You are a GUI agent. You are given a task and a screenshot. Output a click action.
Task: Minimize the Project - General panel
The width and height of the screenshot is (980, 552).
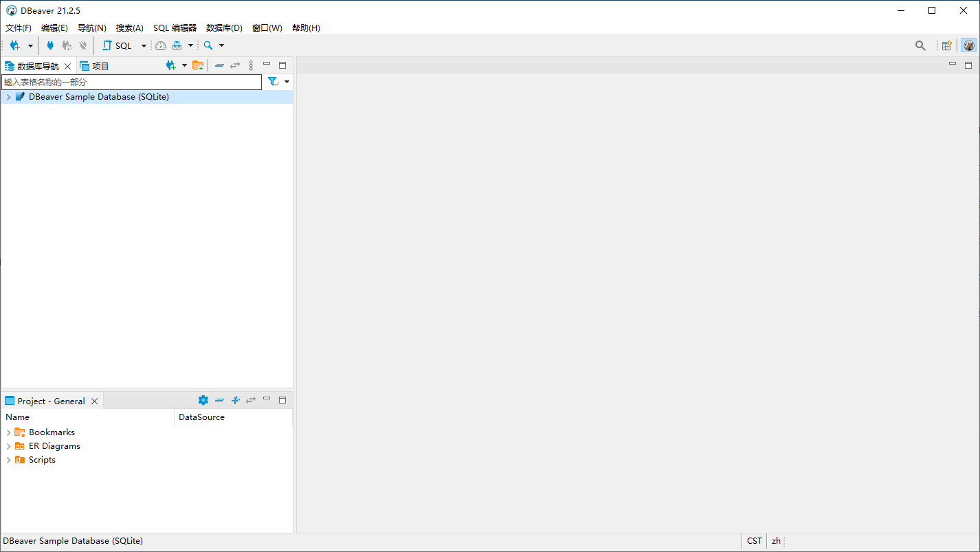tap(267, 399)
